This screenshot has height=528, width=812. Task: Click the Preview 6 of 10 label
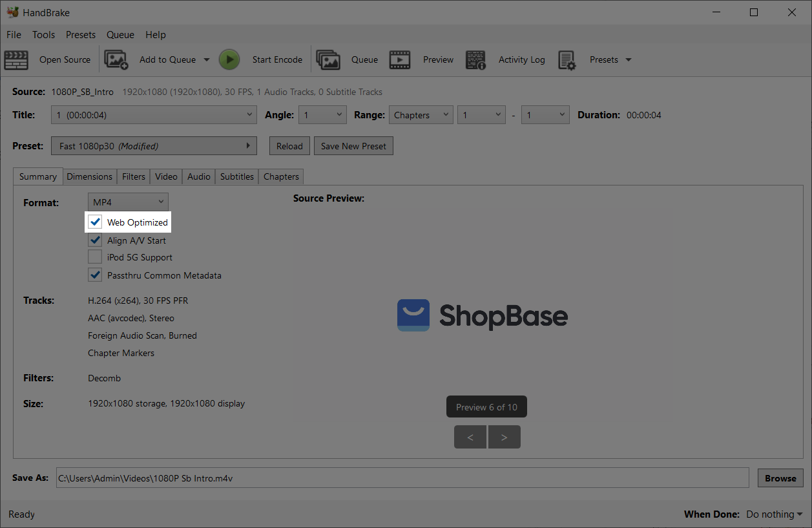[486, 407]
